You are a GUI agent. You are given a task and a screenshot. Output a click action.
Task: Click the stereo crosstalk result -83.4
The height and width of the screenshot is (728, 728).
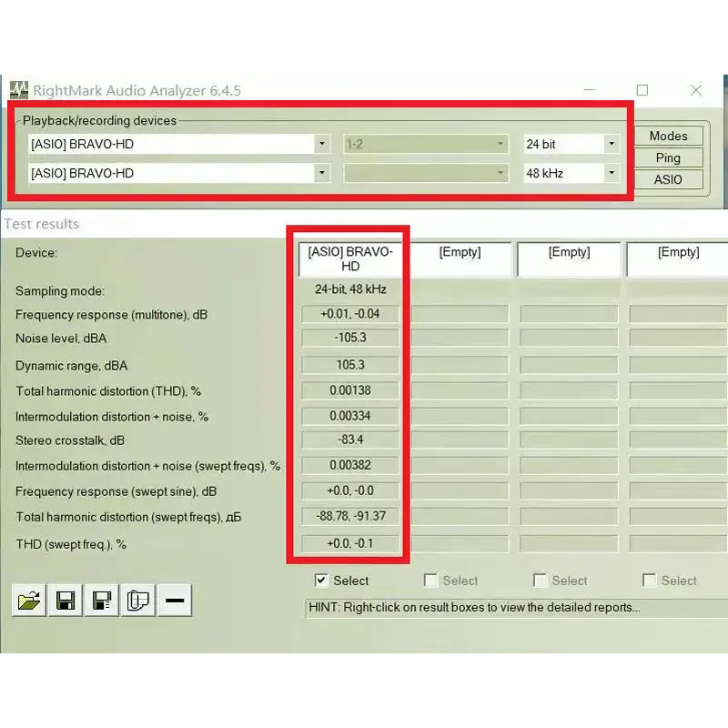pos(350,440)
